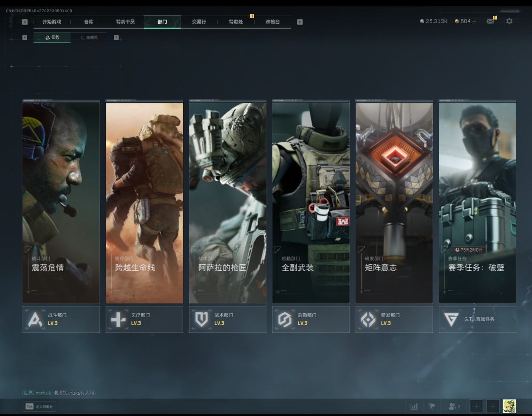Click the 战斗部门 department emblem icon
The width and height of the screenshot is (532, 416).
coord(35,320)
